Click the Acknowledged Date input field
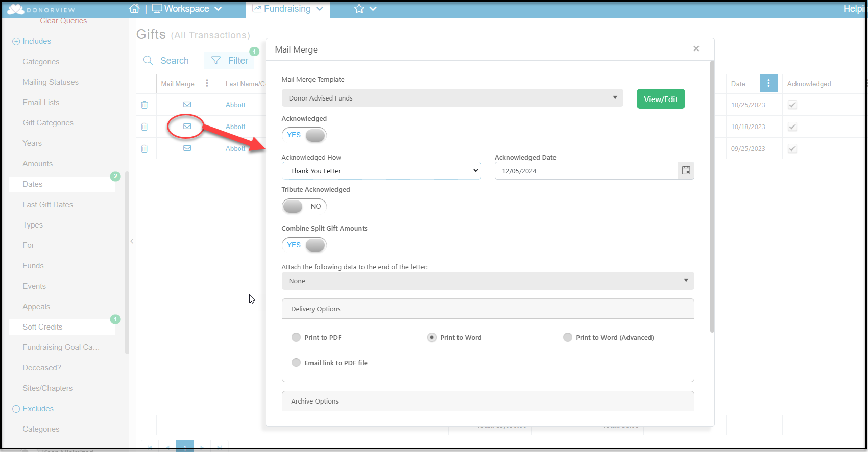The image size is (868, 452). pos(586,171)
